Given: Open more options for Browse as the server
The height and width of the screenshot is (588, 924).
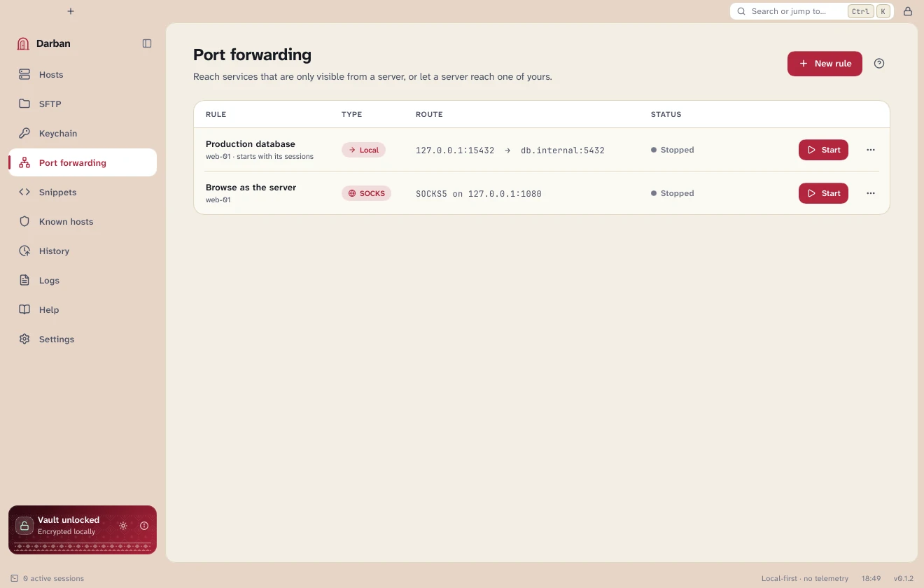Looking at the screenshot, I should click(871, 193).
